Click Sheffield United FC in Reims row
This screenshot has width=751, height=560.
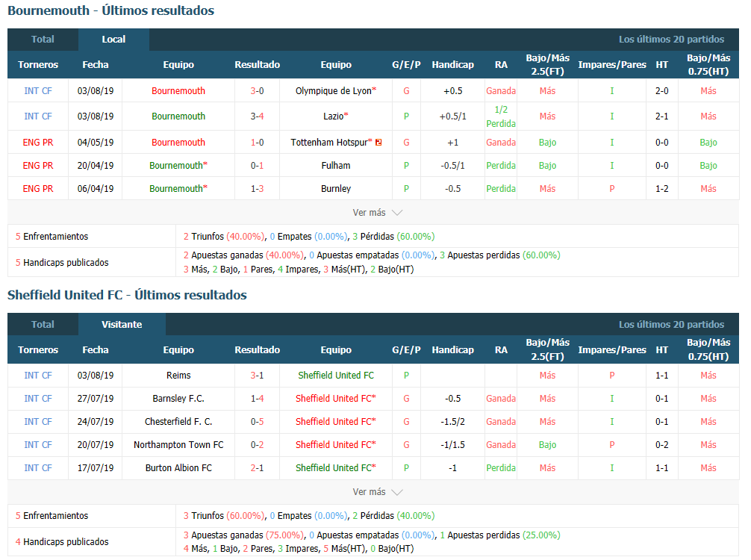336,376
